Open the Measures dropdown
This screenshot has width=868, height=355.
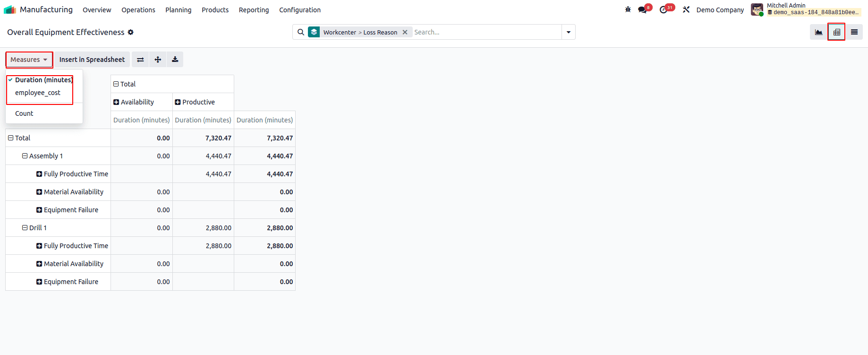point(29,60)
